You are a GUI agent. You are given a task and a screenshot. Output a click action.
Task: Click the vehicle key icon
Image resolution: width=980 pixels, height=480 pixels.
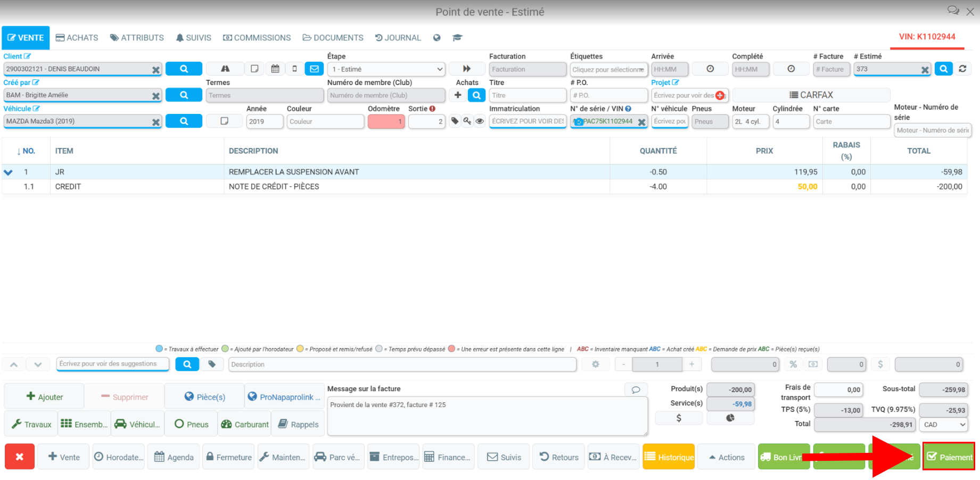coord(467,121)
